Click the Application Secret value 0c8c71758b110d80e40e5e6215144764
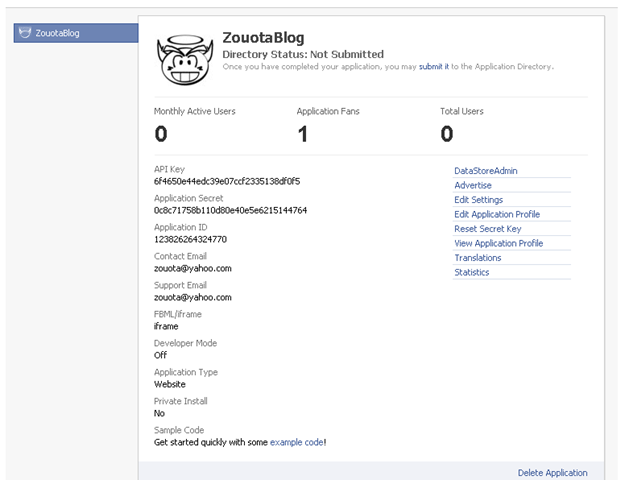 pos(230,210)
